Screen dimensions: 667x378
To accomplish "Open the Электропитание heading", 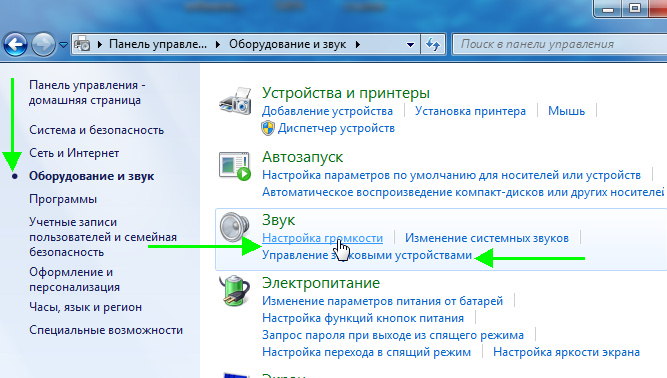I will (321, 283).
